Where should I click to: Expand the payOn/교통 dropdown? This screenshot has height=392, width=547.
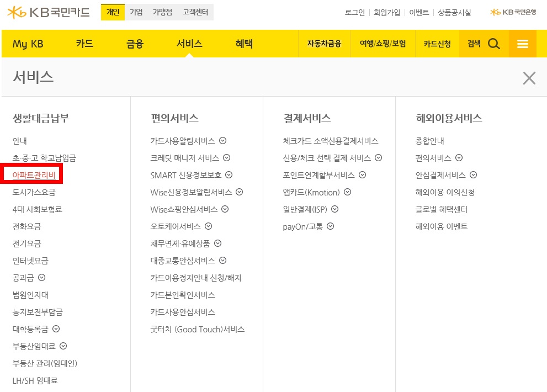(x=330, y=226)
